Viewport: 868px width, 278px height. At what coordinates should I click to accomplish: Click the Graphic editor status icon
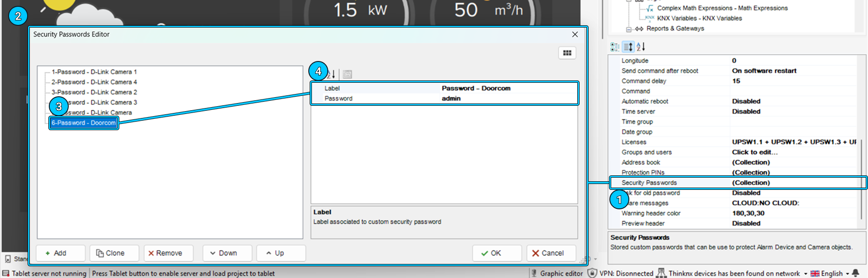[x=534, y=273]
